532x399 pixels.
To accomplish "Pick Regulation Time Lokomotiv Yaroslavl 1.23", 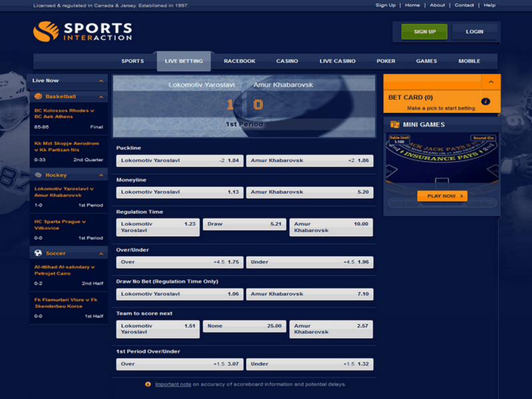I will (158, 227).
